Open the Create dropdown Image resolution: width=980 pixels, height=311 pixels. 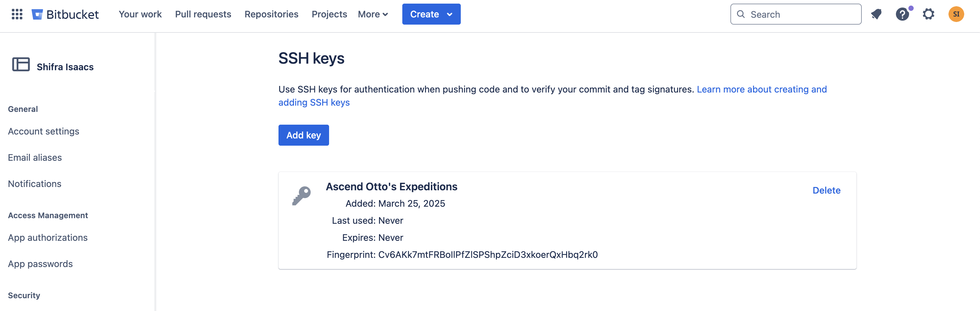[431, 14]
